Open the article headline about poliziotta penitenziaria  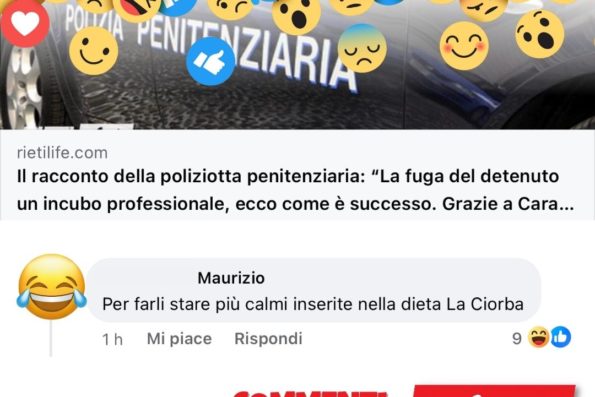295,190
